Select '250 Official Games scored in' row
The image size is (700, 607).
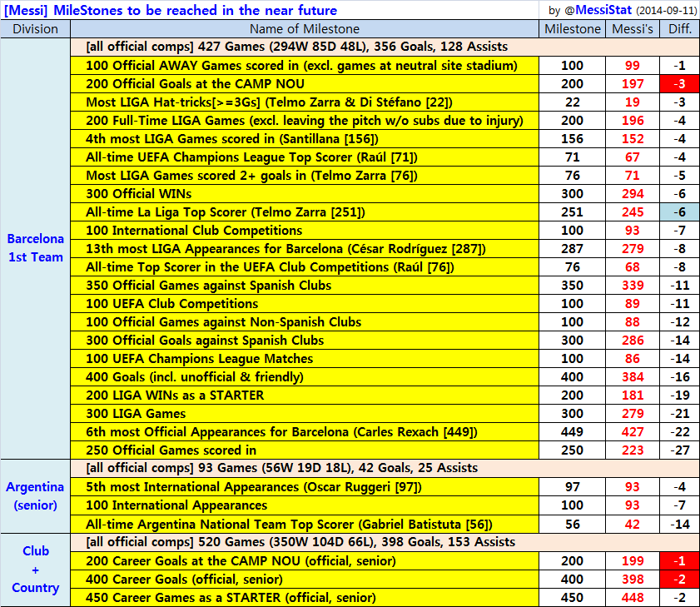click(305, 450)
